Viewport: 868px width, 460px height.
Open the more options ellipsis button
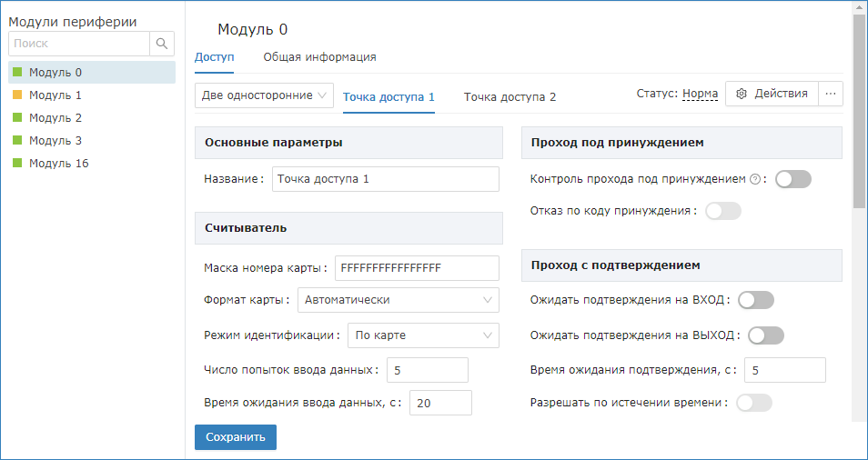pos(831,94)
